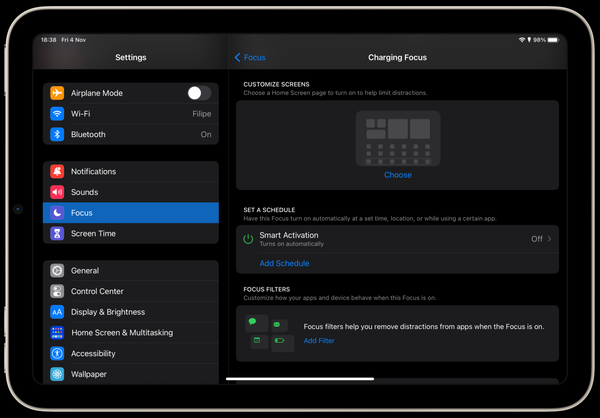Tap the green calendar filter icon
This screenshot has height=418, width=600.
tap(259, 341)
